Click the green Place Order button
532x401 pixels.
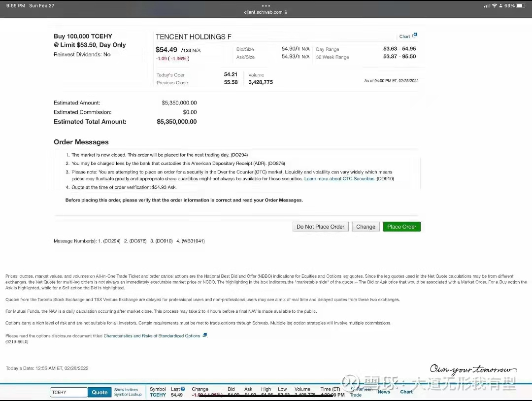[401, 227]
